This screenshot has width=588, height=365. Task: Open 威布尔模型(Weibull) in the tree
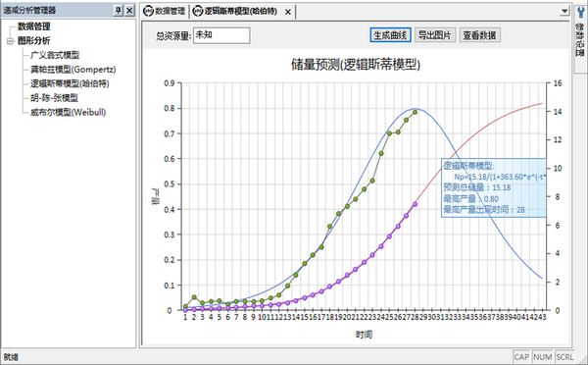(68, 112)
